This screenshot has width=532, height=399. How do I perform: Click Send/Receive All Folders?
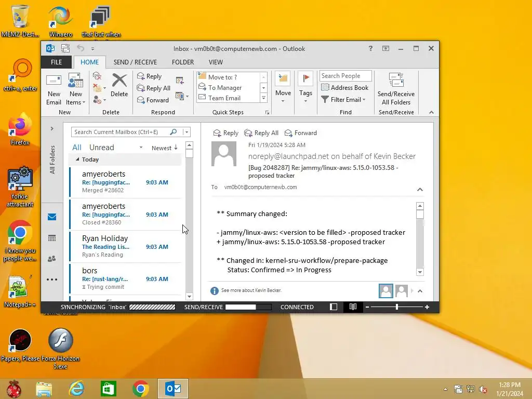click(x=396, y=89)
